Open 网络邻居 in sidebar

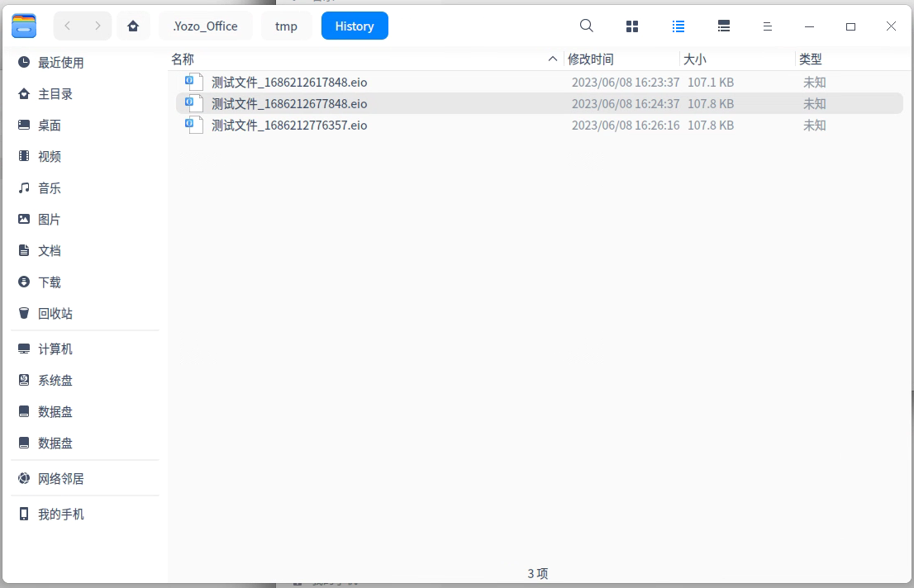click(85, 478)
